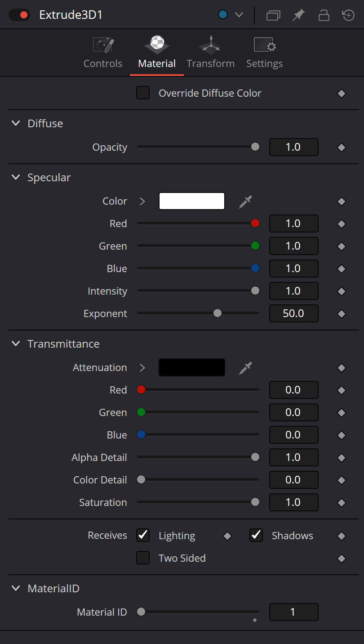The image size is (364, 644).
Task: Click the Exponent value field showing 50.0
Action: click(294, 313)
